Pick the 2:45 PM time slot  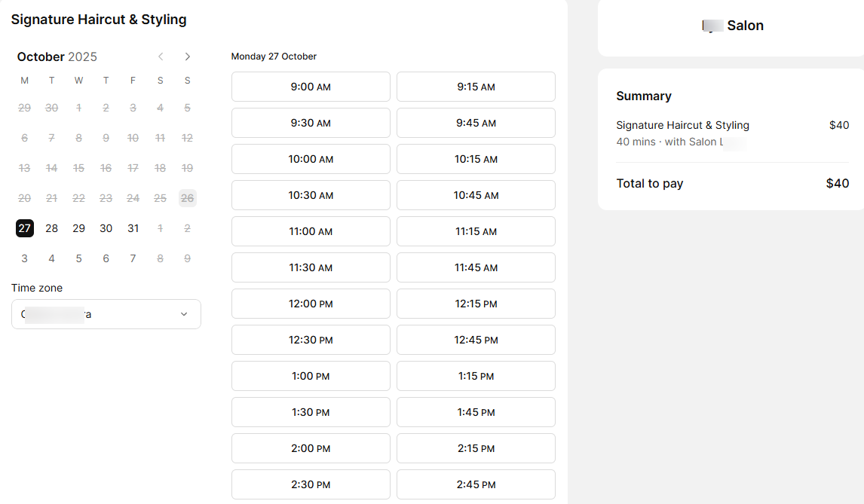[476, 484]
